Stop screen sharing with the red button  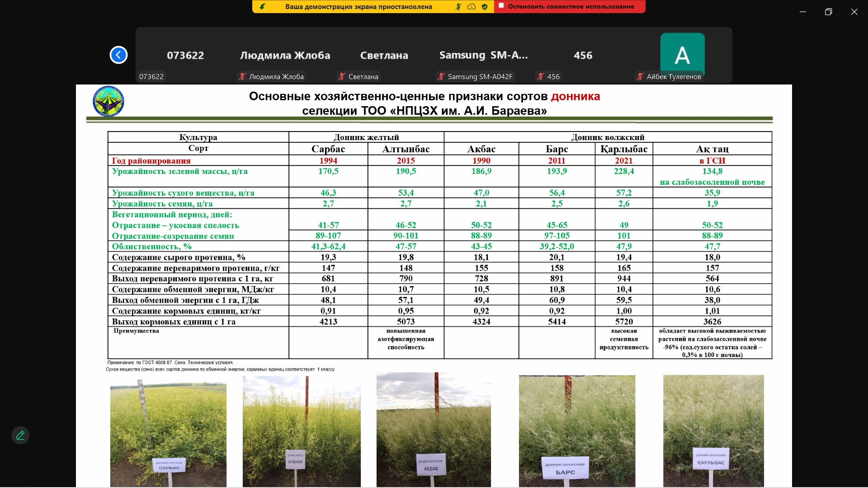click(570, 7)
